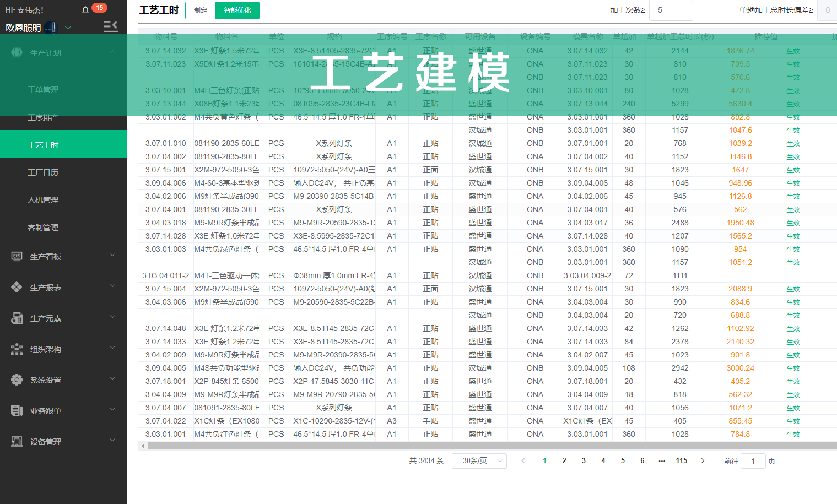This screenshot has height=504, width=837.
Task: Click the next page arrow
Action: (x=702, y=460)
